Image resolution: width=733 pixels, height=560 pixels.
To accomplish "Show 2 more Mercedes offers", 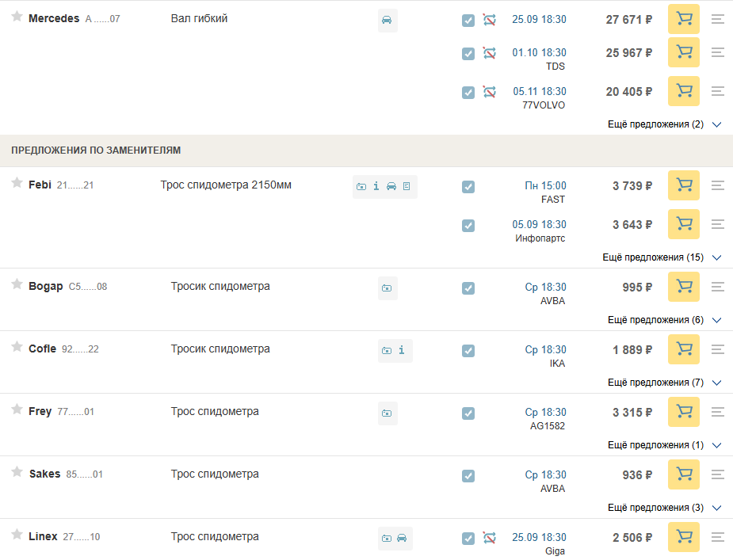I will [x=664, y=124].
